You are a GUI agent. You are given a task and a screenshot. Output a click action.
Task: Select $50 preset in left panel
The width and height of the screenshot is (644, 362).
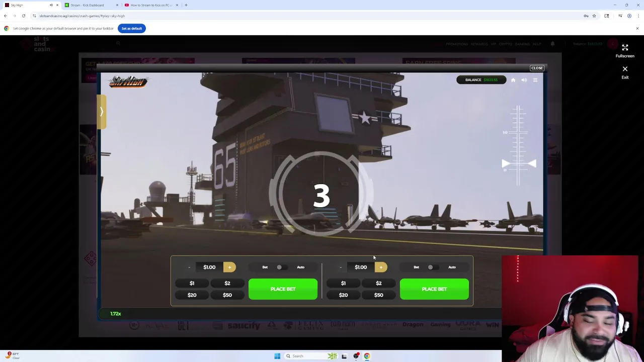(227, 295)
